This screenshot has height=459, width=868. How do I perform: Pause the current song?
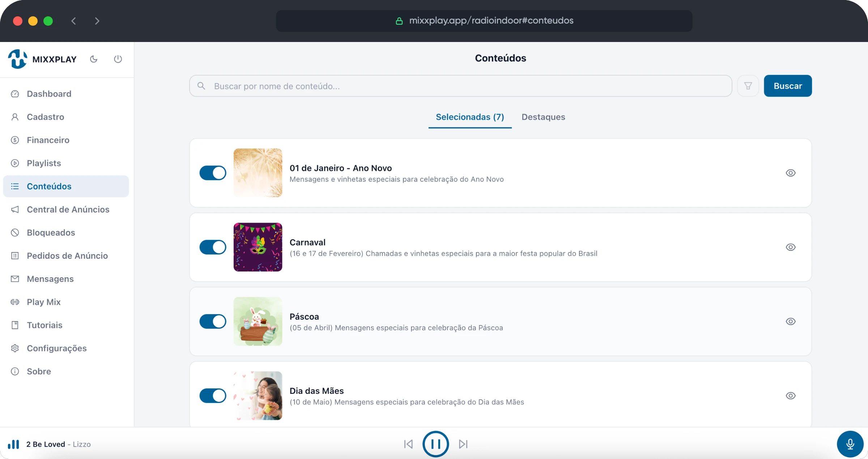[436, 444]
